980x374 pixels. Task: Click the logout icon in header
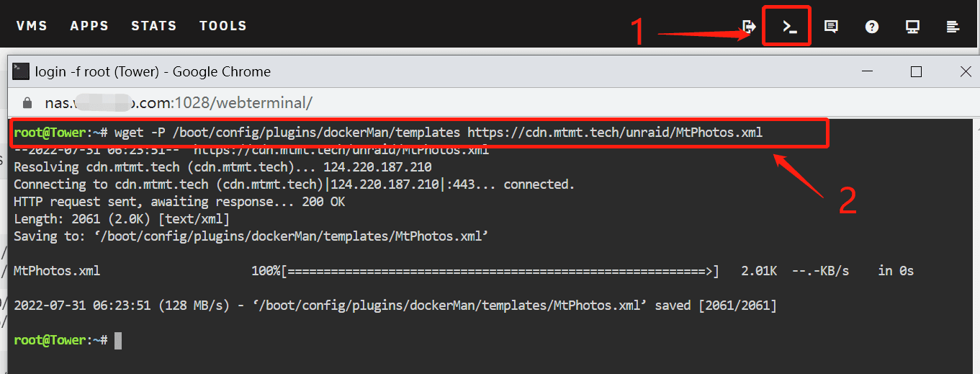750,27
